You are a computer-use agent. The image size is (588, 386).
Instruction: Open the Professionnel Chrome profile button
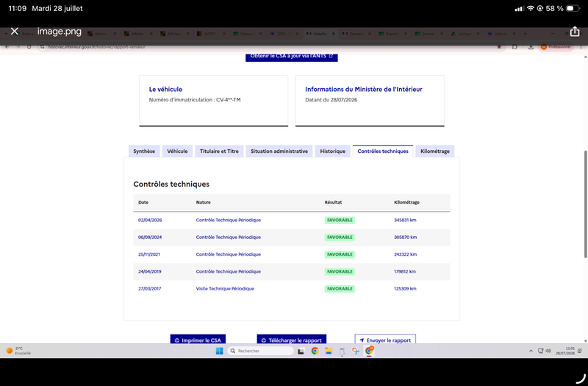point(556,47)
